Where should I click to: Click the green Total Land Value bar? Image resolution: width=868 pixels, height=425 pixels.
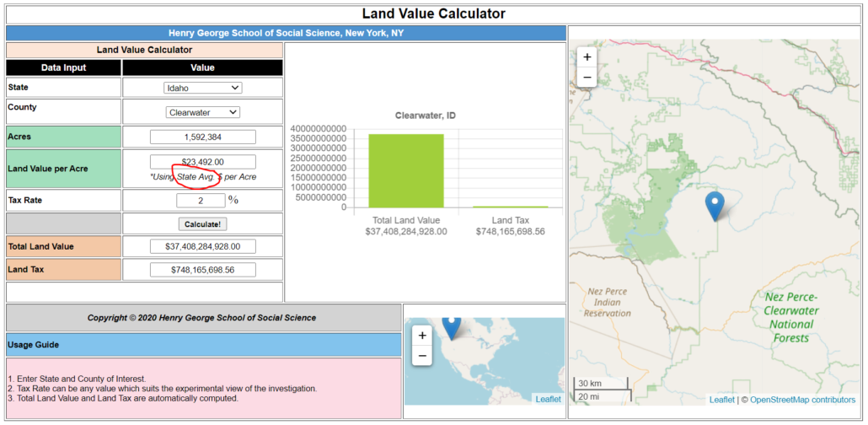(405, 170)
